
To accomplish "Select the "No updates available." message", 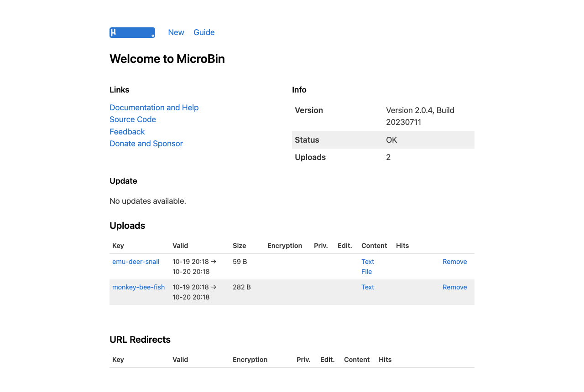I will click(148, 201).
